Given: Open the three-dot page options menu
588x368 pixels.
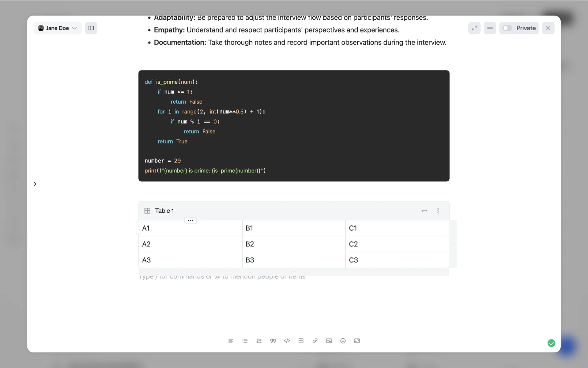Looking at the screenshot, I should point(490,28).
